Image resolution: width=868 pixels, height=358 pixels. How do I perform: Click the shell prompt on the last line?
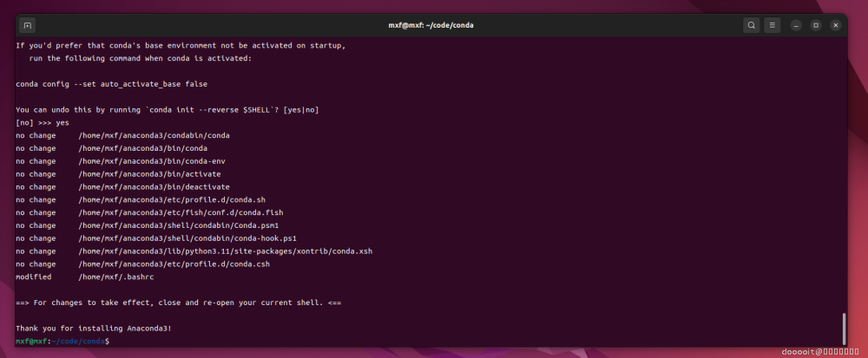tap(62, 342)
